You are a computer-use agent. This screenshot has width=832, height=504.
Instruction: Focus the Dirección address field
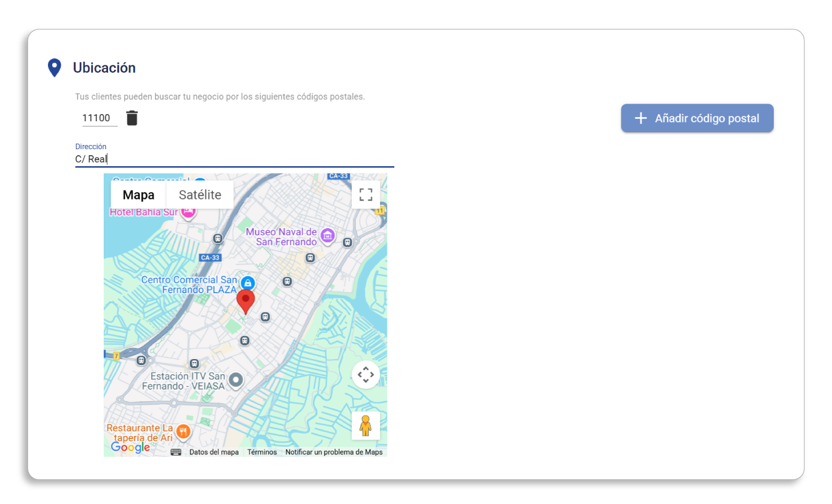[235, 159]
